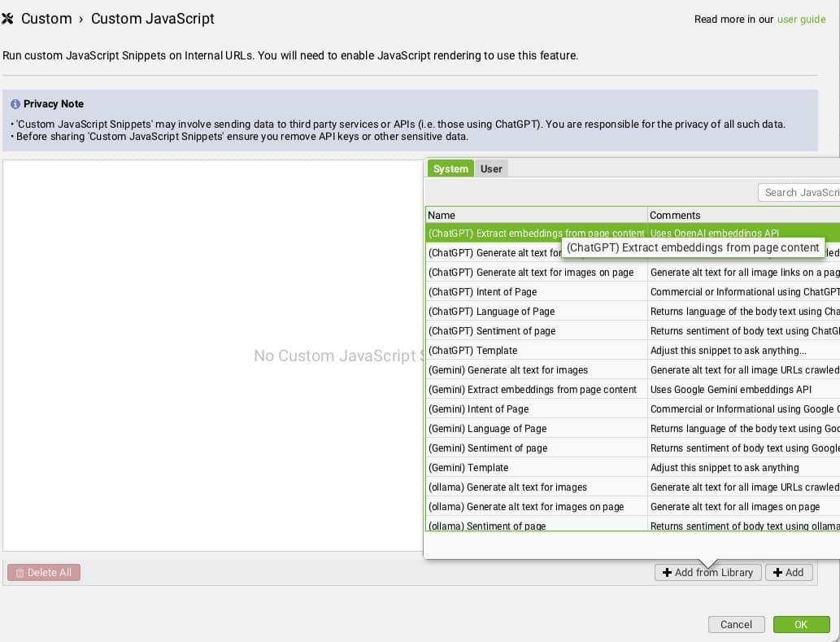Image resolution: width=840 pixels, height=642 pixels.
Task: Click the plus icon on Add from Library
Action: pyautogui.click(x=668, y=572)
